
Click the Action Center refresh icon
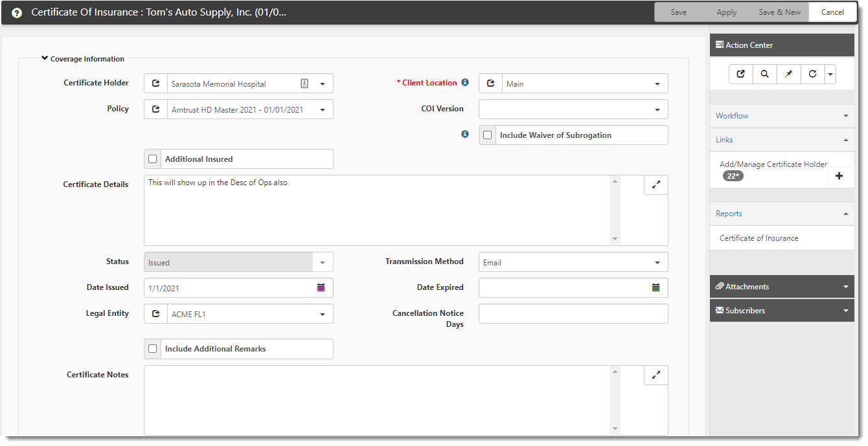point(813,74)
